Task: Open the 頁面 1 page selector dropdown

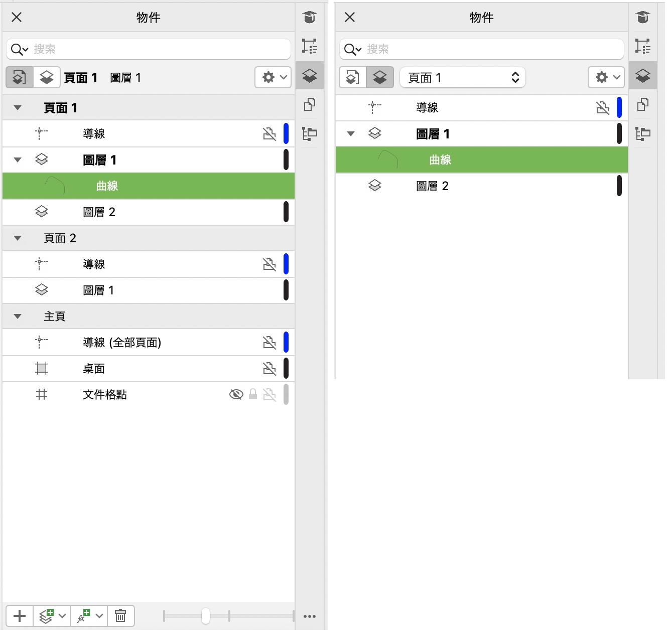Action: click(x=462, y=78)
